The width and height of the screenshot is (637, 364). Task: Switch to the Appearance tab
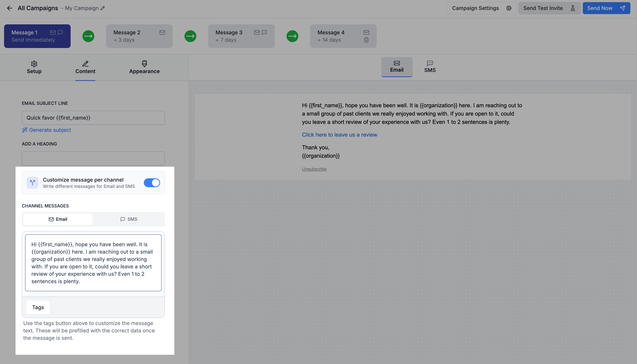[144, 68]
